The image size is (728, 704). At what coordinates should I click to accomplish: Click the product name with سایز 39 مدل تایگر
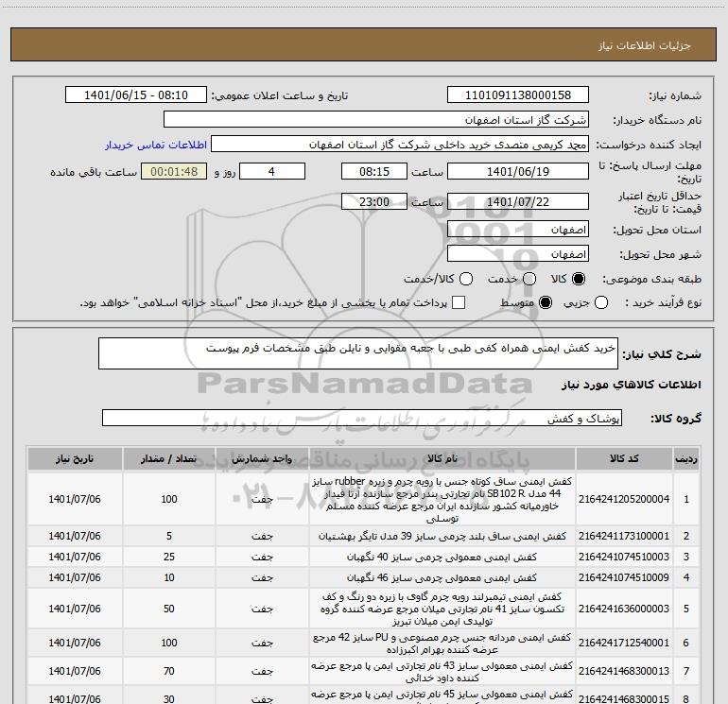point(442,536)
